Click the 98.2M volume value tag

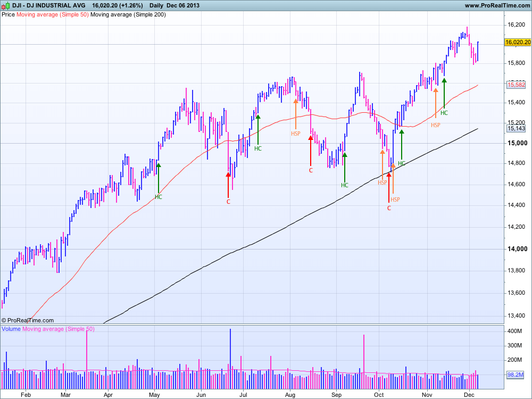(x=515, y=375)
